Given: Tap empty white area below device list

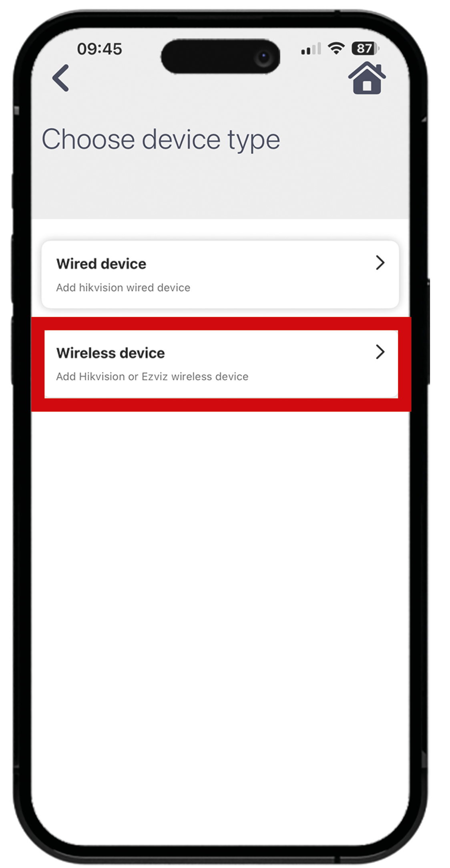Looking at the screenshot, I should pyautogui.click(x=220, y=601).
